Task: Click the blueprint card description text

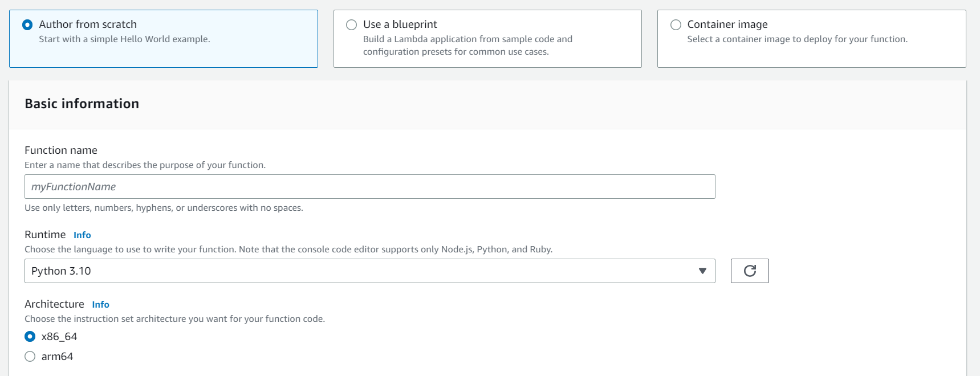Action: click(x=467, y=46)
